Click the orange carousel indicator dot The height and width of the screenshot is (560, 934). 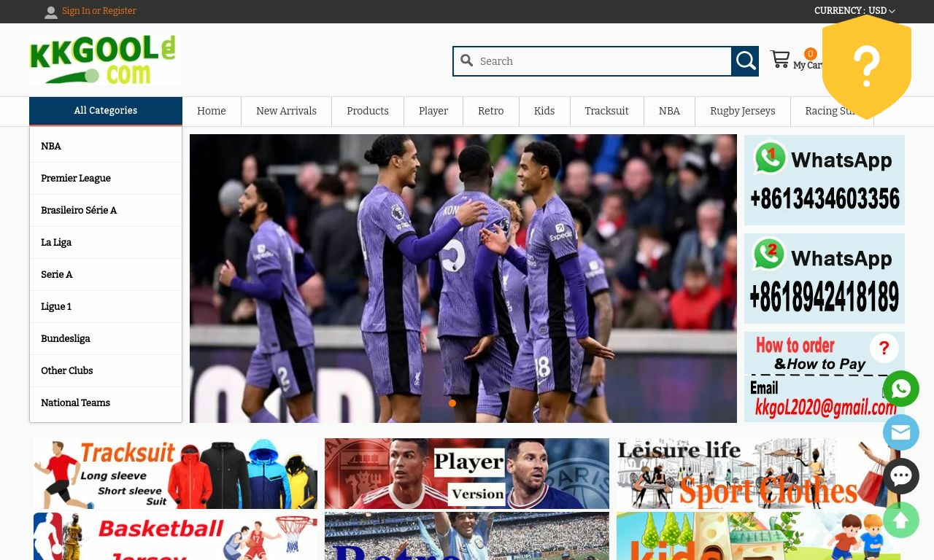tap(452, 403)
